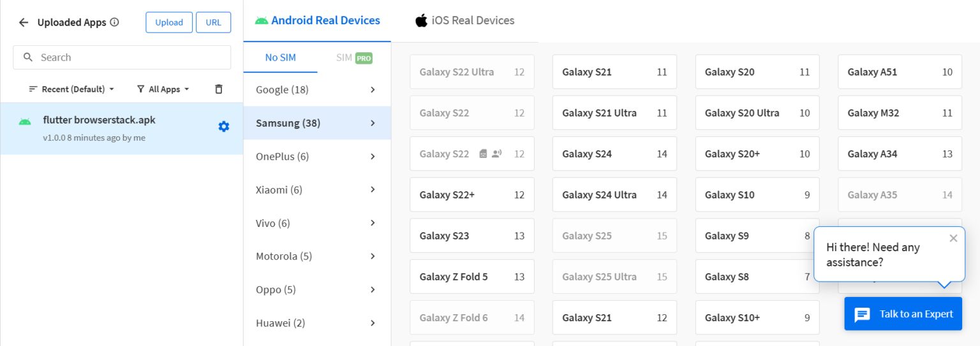Screen dimensions: 980x346
Task: Click the info icon next to Uploaded Apps
Action: [115, 22]
